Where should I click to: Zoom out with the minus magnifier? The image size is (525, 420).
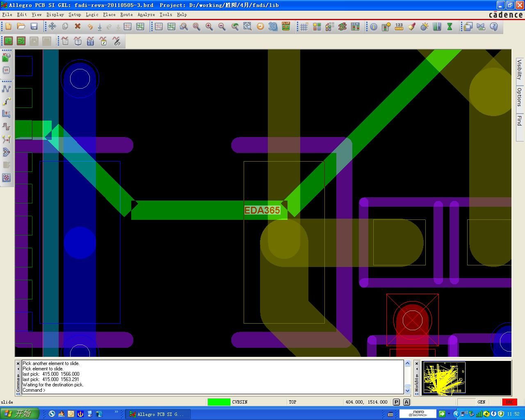coord(222,27)
